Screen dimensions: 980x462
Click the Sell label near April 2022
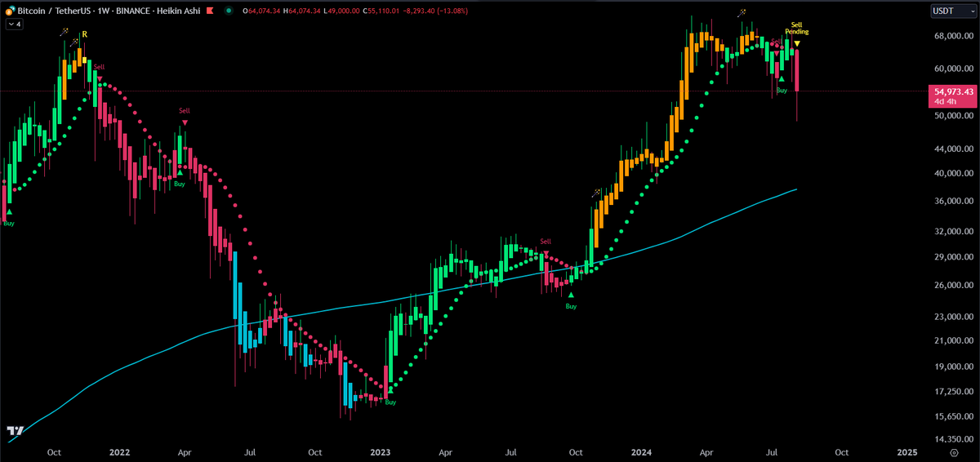coord(185,109)
